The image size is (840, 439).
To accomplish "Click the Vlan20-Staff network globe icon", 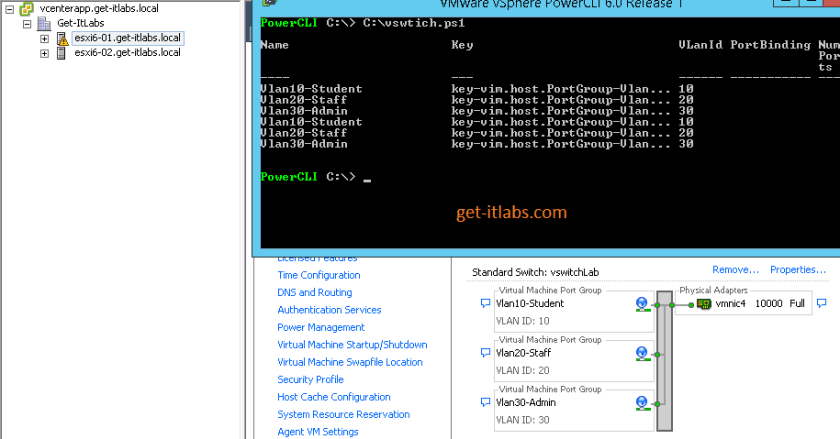I will click(642, 354).
